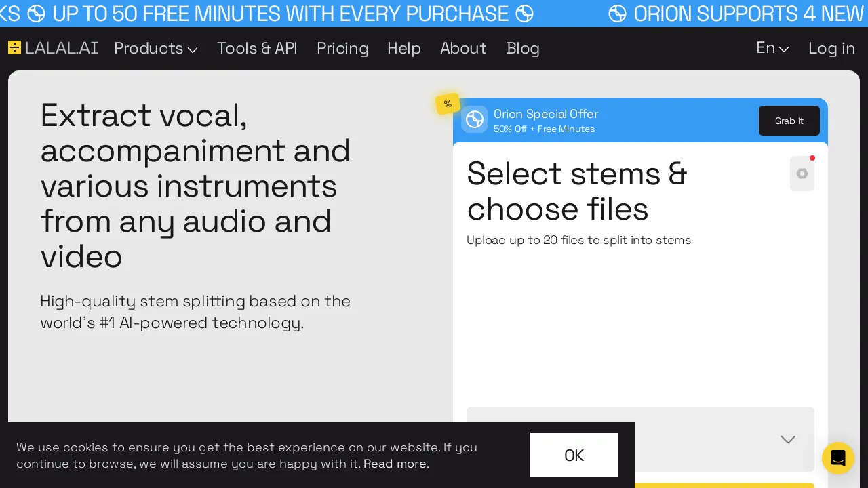868x488 pixels.
Task: Visit the Blog link
Action: [x=523, y=48]
